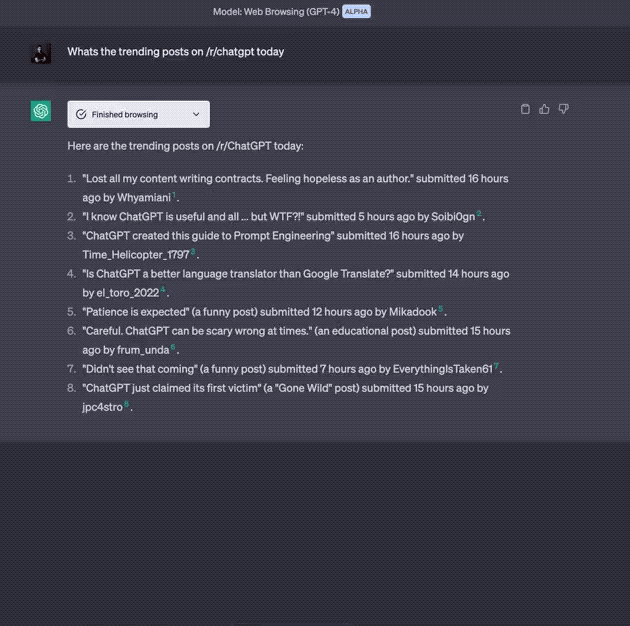Screen dimensions: 630x626
Task: Click the user prompt about trending posts
Action: point(176,52)
